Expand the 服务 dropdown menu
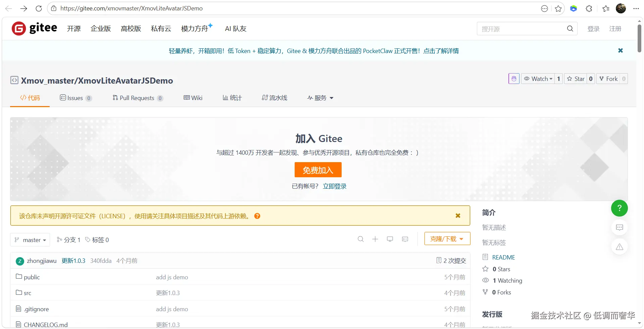The image size is (644, 329). (x=320, y=98)
